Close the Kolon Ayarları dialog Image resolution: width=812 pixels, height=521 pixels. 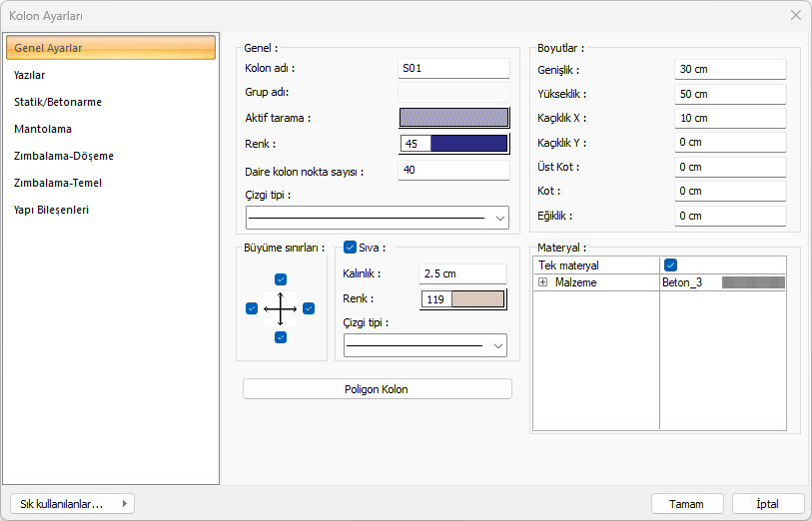point(795,15)
